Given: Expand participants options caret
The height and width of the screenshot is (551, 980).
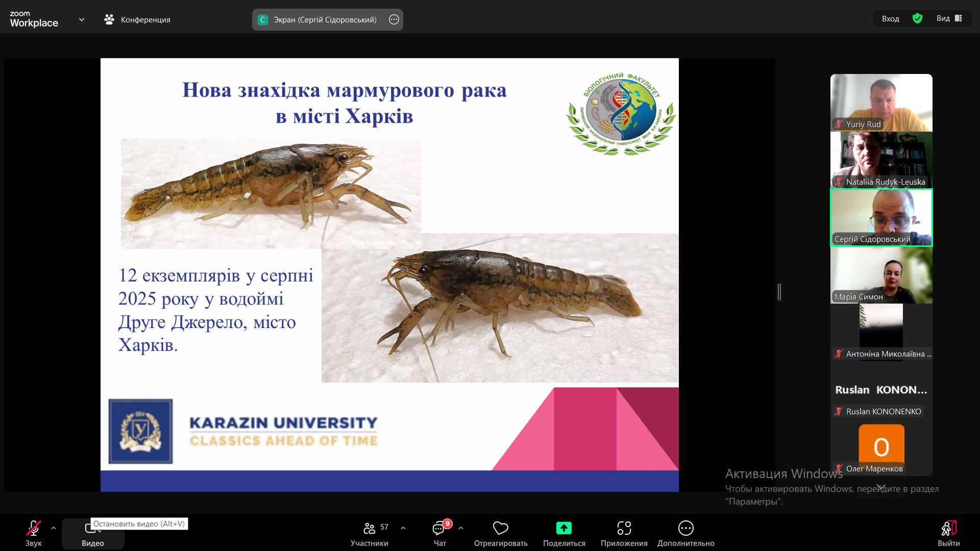Looking at the screenshot, I should [403, 528].
